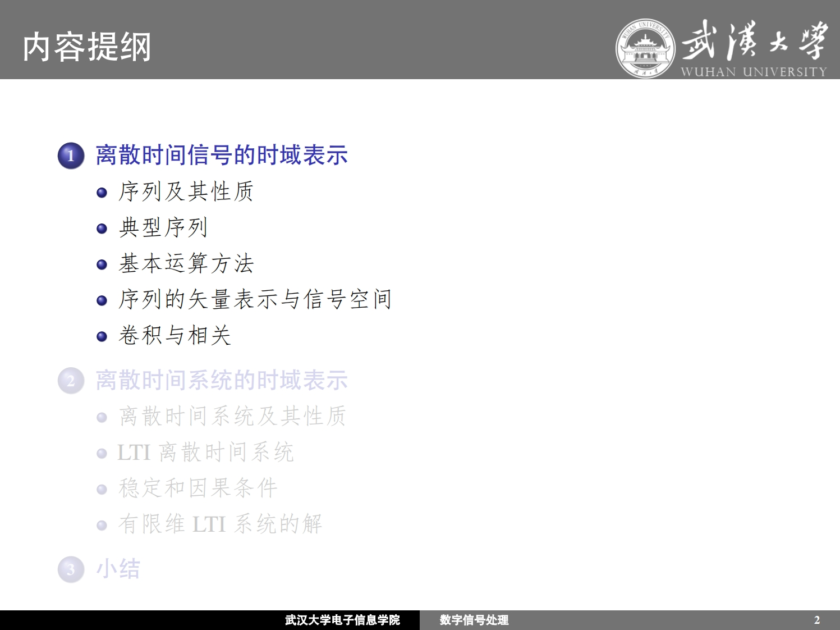Image resolution: width=840 pixels, height=630 pixels.
Task: Click the bullet beside 序列及其性质
Action: coord(102,193)
